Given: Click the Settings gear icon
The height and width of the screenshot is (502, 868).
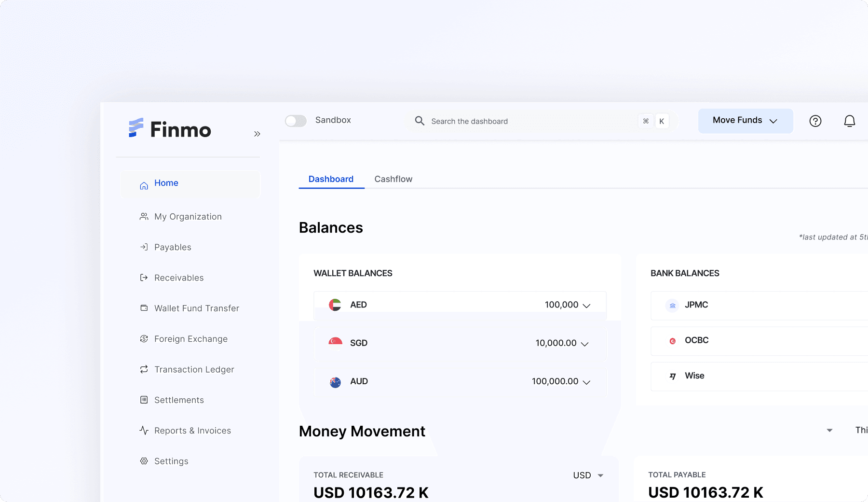Looking at the screenshot, I should coord(144,461).
